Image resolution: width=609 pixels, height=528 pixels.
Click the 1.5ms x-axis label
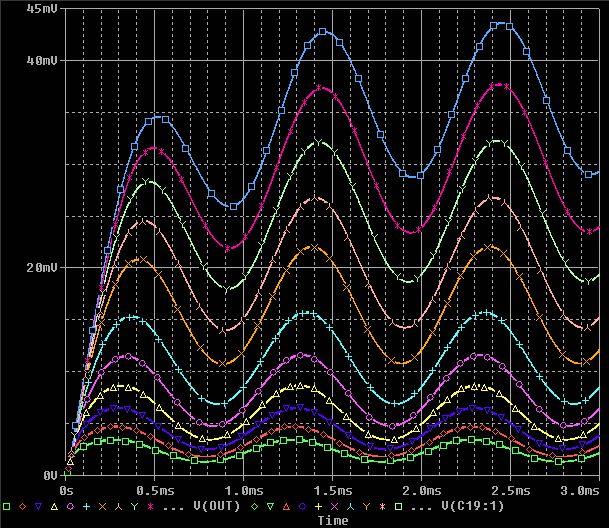click(x=333, y=491)
